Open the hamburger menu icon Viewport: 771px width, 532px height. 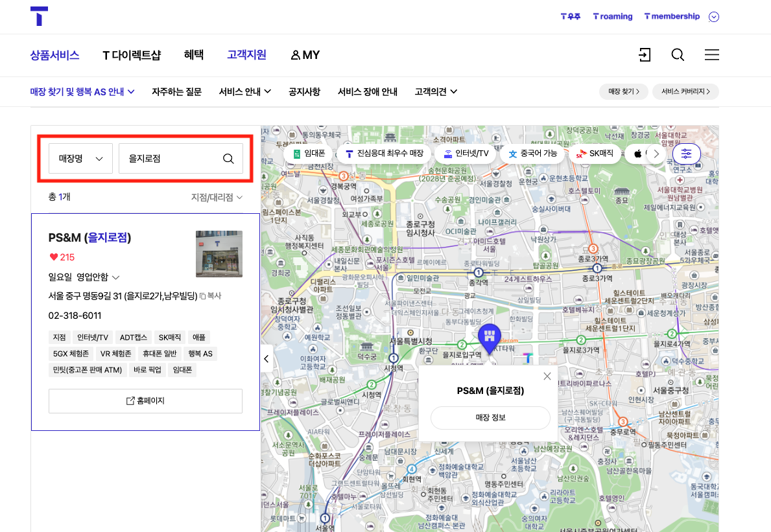pos(711,54)
